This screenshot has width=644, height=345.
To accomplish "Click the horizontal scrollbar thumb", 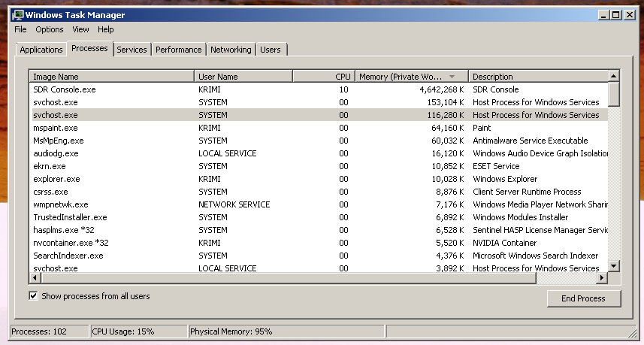I will 286,278.
